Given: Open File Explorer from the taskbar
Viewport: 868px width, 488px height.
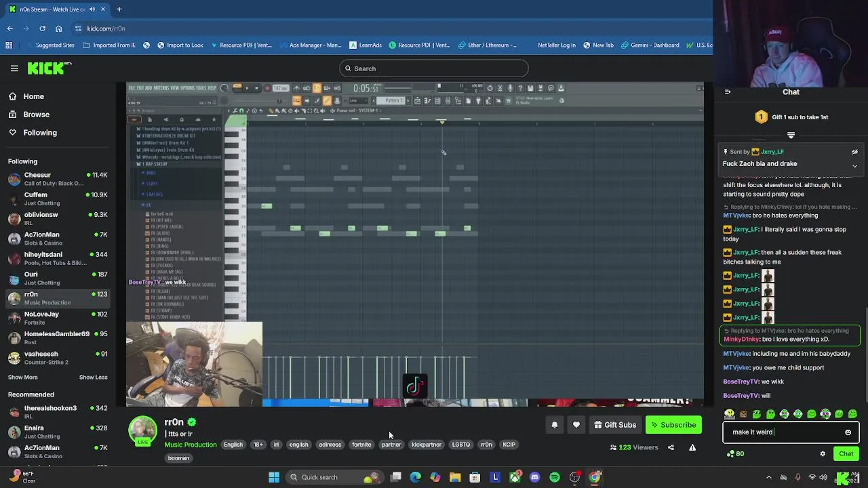Looking at the screenshot, I should (x=455, y=477).
